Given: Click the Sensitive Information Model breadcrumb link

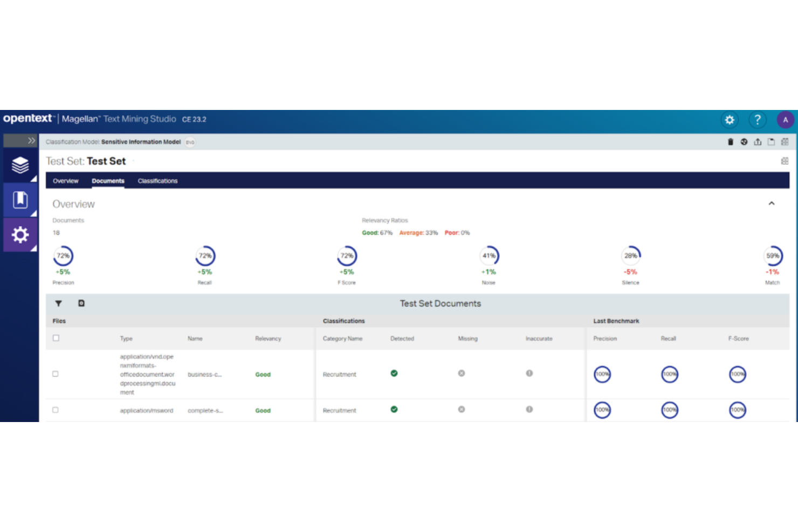Looking at the screenshot, I should coord(141,142).
